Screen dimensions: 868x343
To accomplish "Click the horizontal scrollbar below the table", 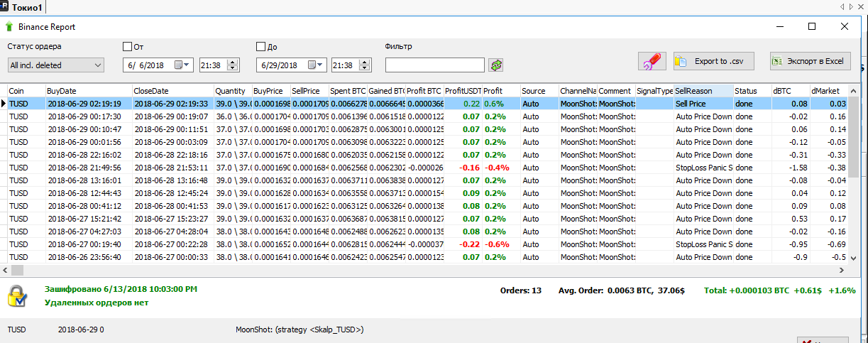I will 426,271.
